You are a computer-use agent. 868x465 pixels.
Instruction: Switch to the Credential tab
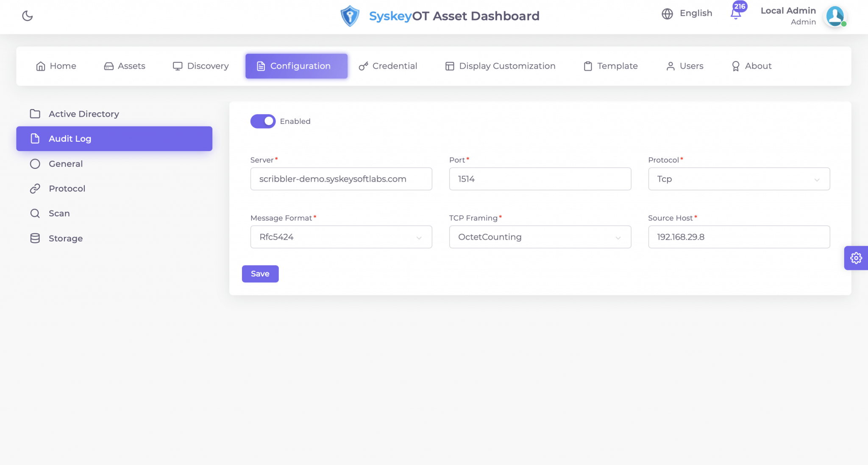point(387,66)
